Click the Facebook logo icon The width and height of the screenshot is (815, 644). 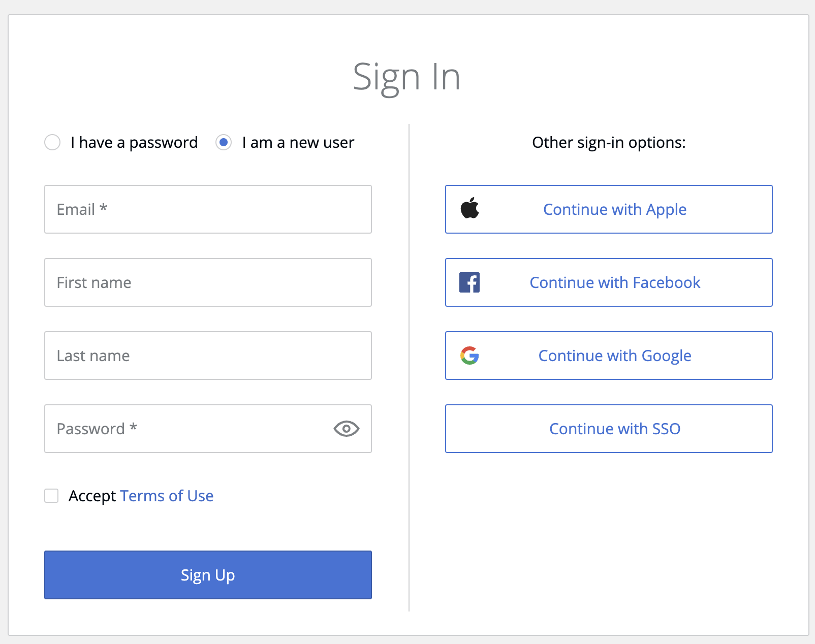[x=469, y=282]
